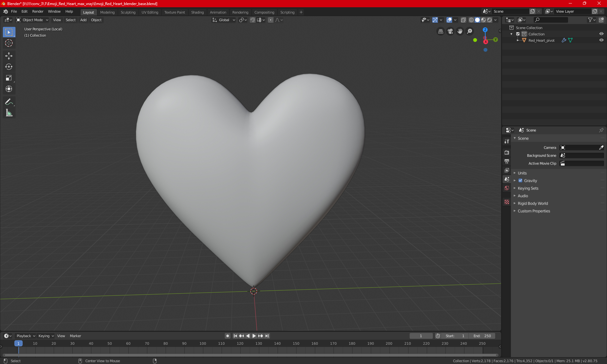Viewport: 607px width, 364px height.
Task: Choose the Move tool
Action: pos(9,56)
